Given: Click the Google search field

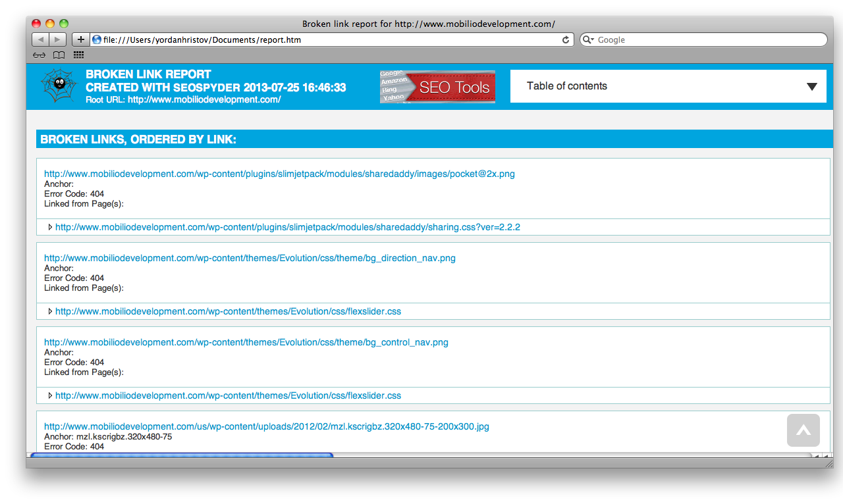Looking at the screenshot, I should (x=703, y=39).
